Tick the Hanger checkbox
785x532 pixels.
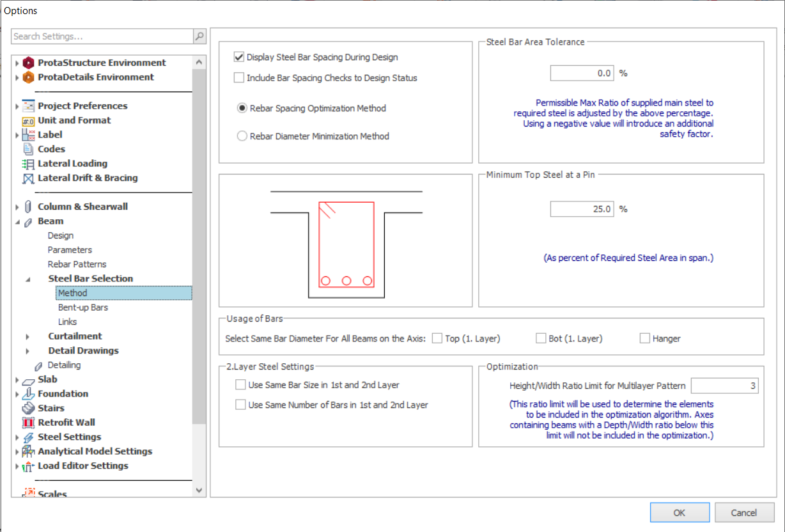(645, 338)
